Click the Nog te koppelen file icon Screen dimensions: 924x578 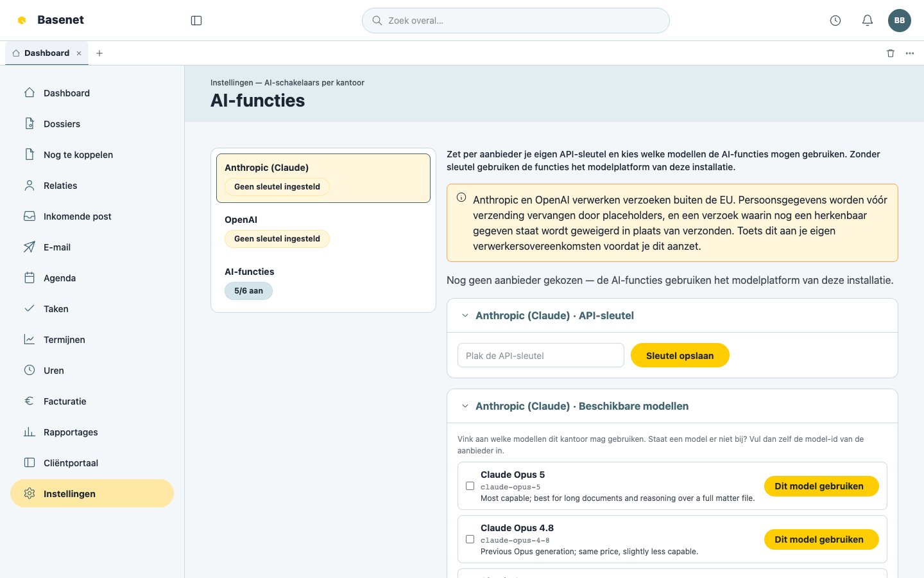coord(30,154)
